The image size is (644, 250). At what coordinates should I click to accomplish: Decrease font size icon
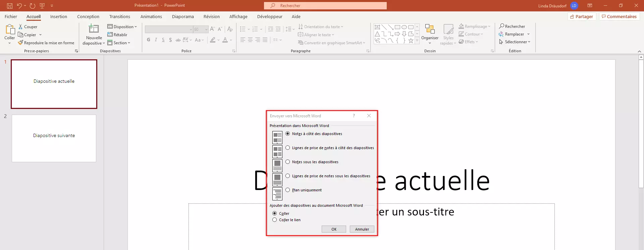click(x=220, y=29)
